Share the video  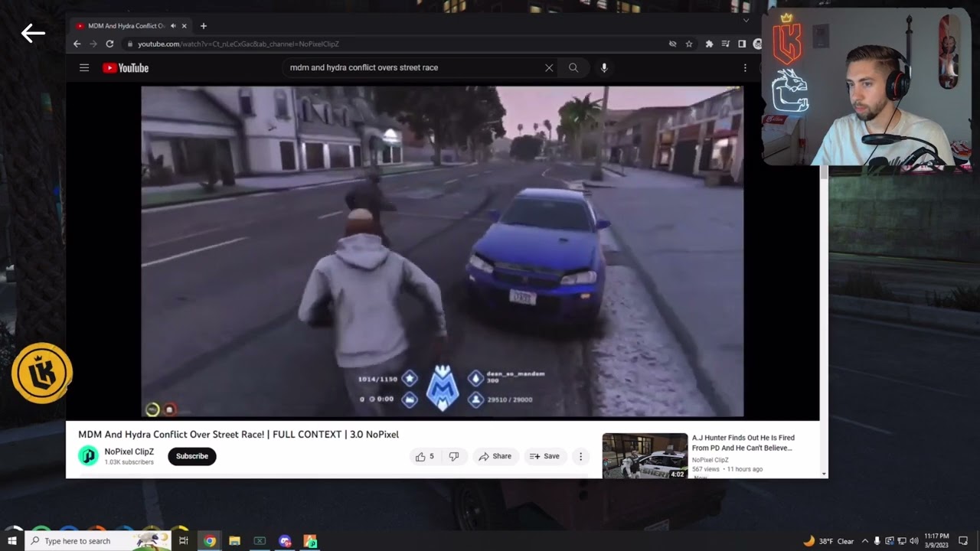pos(495,456)
